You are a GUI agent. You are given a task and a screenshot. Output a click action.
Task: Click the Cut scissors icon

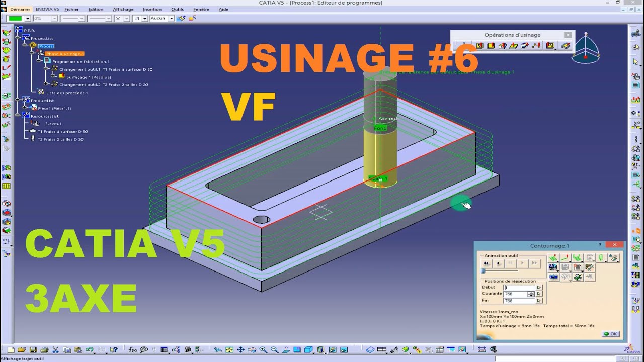[55, 350]
